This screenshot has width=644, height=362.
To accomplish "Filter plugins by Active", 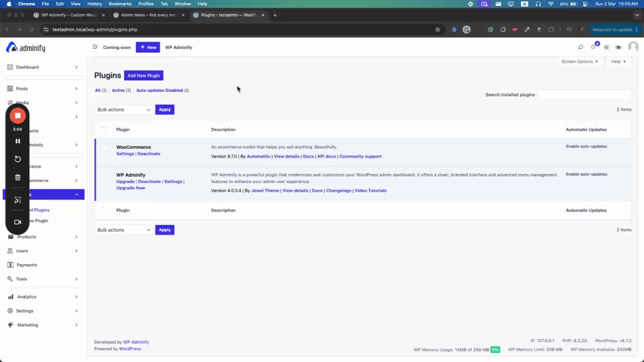I will (118, 90).
